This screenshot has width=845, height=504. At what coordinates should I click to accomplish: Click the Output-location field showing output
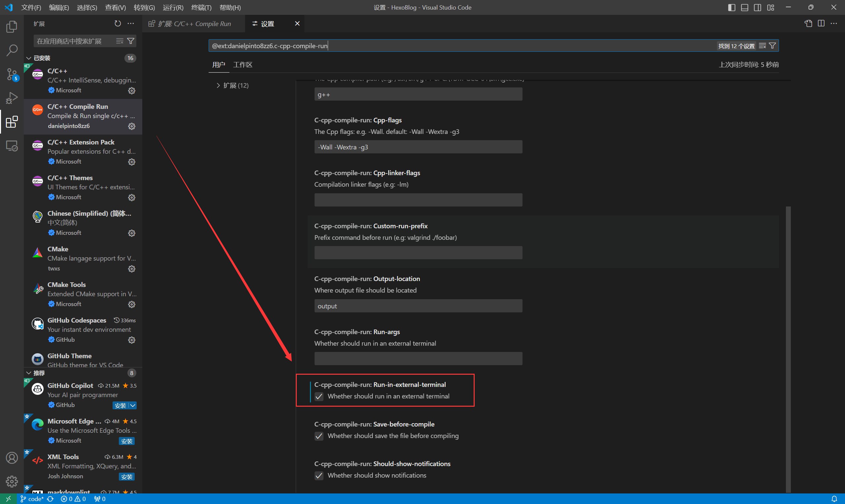tap(418, 306)
